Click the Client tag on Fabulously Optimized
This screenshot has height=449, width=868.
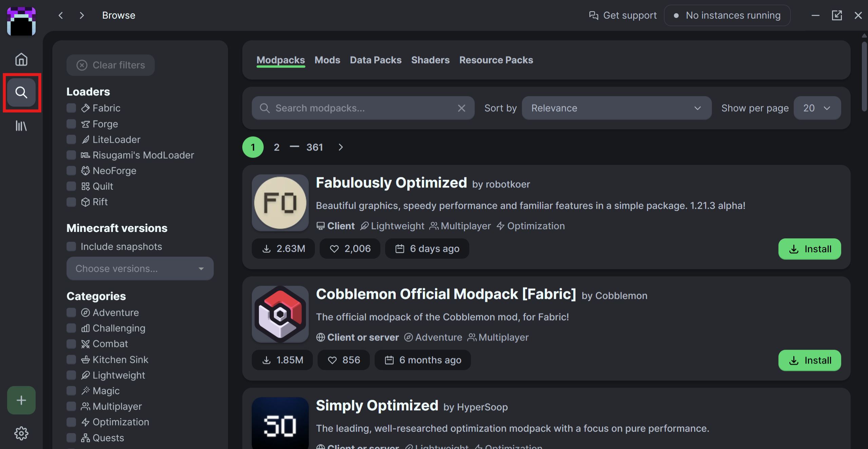(336, 226)
